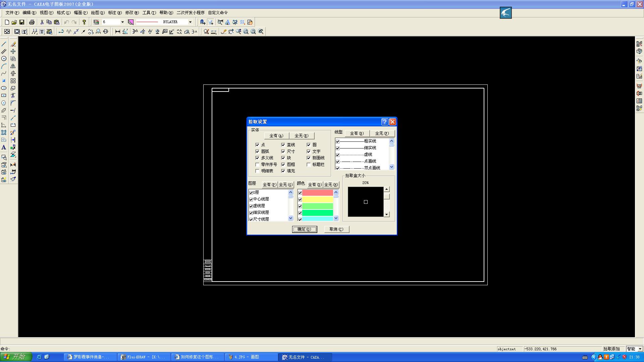The height and width of the screenshot is (362, 644).
Task: Select the mirror tool icon
Action: [x=13, y=66]
